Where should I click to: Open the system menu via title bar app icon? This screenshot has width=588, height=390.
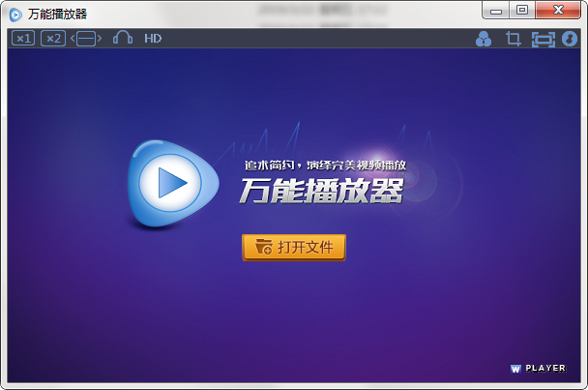click(15, 13)
